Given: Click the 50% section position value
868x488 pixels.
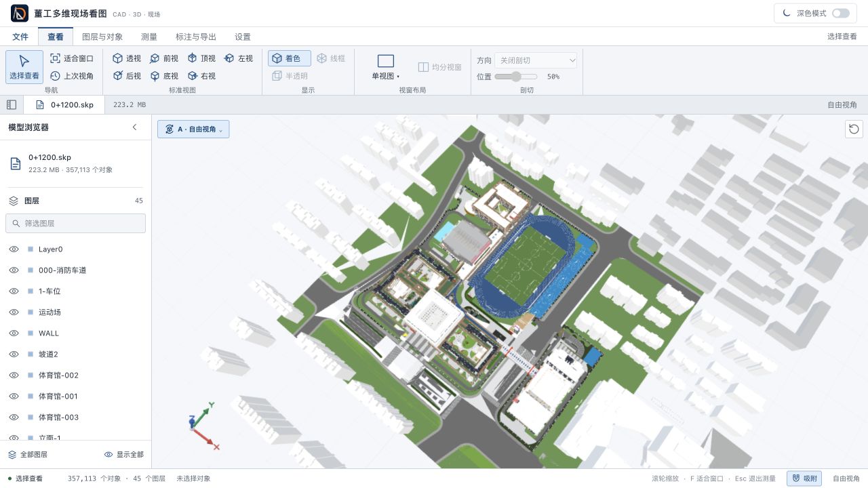Looking at the screenshot, I should 553,77.
